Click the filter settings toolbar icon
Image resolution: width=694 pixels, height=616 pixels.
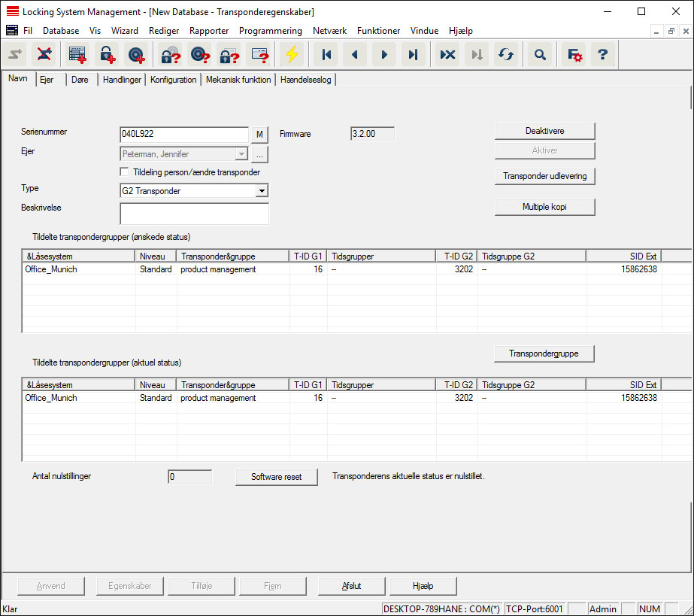[574, 54]
